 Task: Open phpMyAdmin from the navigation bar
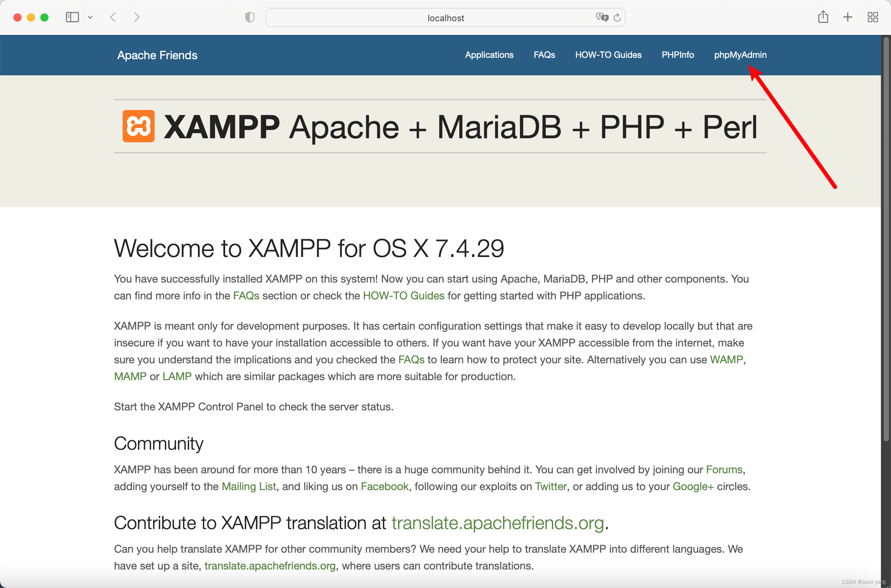tap(740, 55)
